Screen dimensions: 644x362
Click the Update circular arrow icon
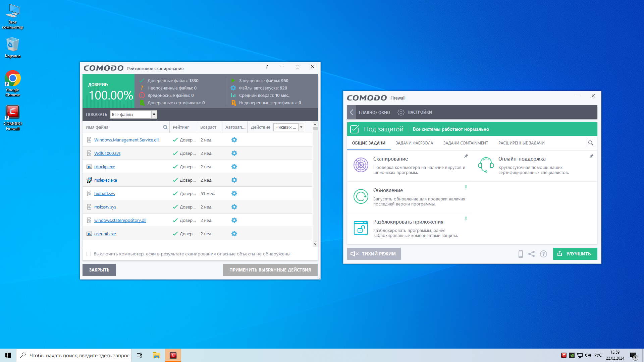(361, 196)
